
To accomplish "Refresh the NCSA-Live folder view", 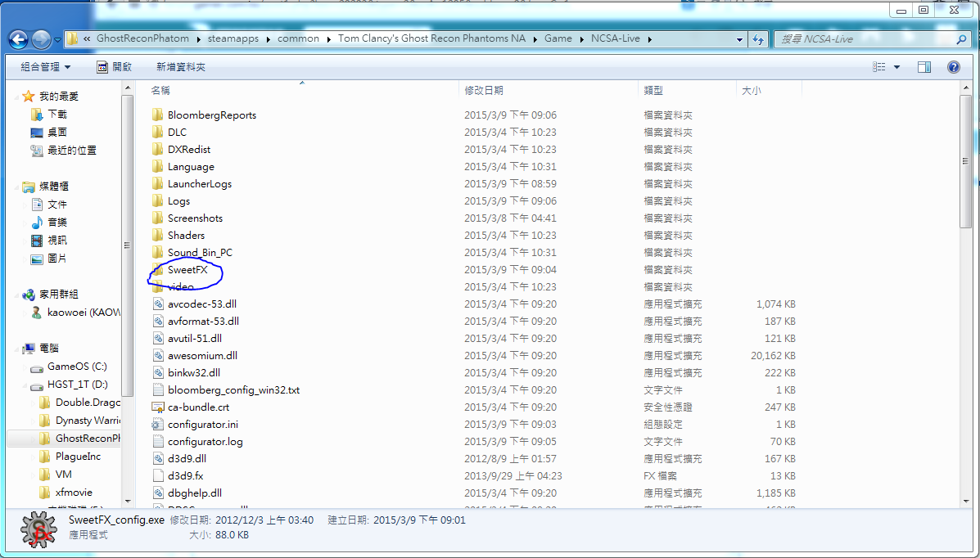I will (x=758, y=38).
